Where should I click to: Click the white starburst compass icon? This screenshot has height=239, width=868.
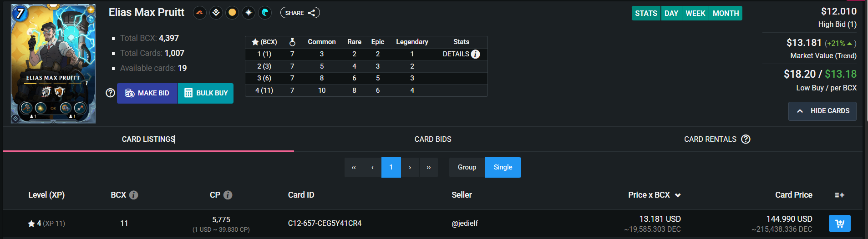(249, 13)
